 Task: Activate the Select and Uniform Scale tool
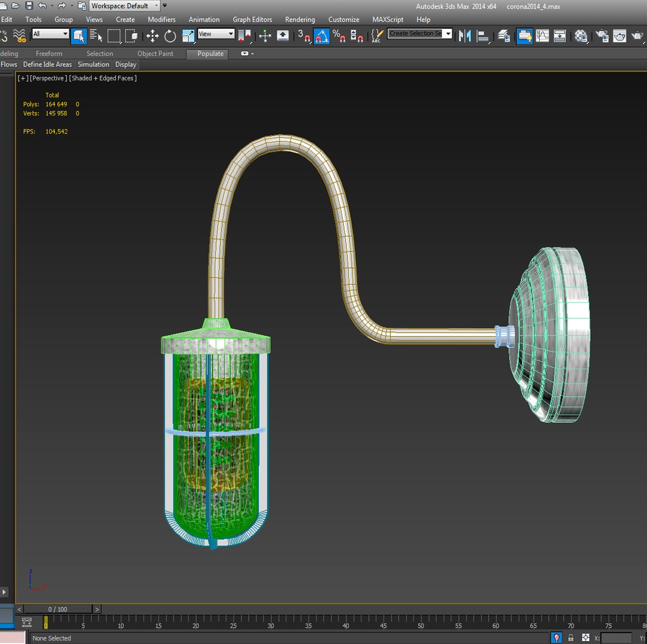click(188, 36)
